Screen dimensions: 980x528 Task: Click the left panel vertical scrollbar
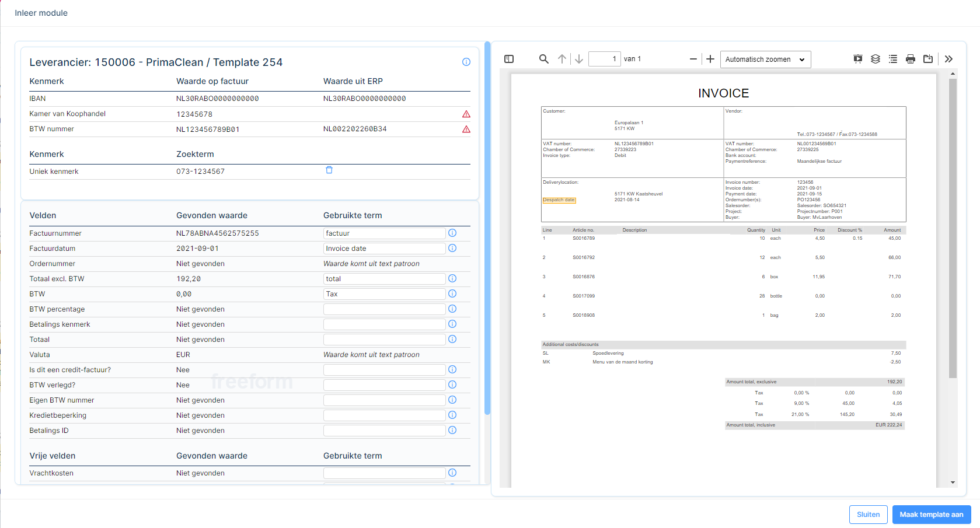pos(487,228)
